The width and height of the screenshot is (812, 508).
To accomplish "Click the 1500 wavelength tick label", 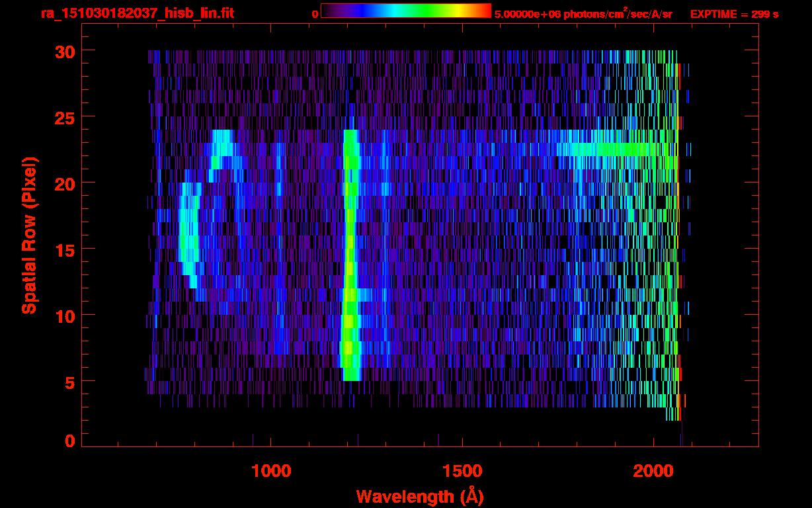I will click(462, 471).
